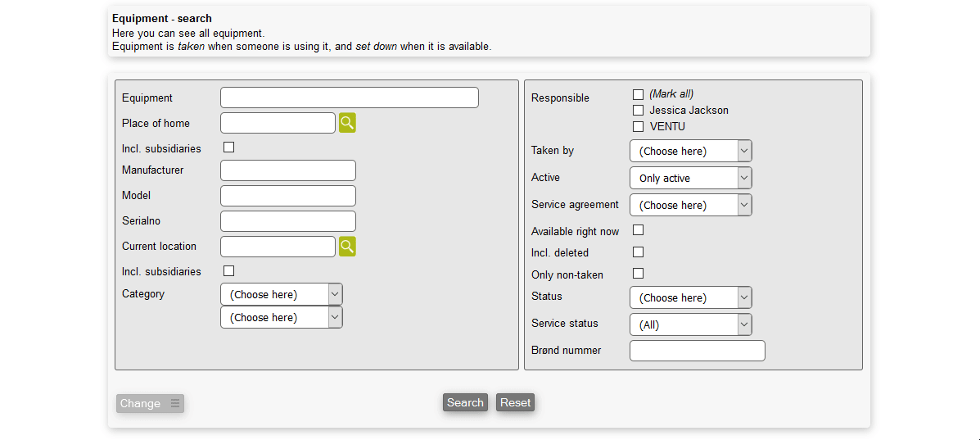Tick the Mark all checkbox
The width and height of the screenshot is (980, 440).
[639, 94]
